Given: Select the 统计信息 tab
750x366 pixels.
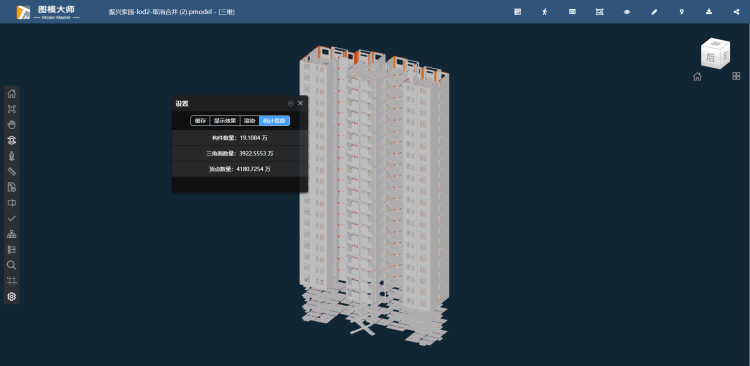Looking at the screenshot, I should [275, 121].
